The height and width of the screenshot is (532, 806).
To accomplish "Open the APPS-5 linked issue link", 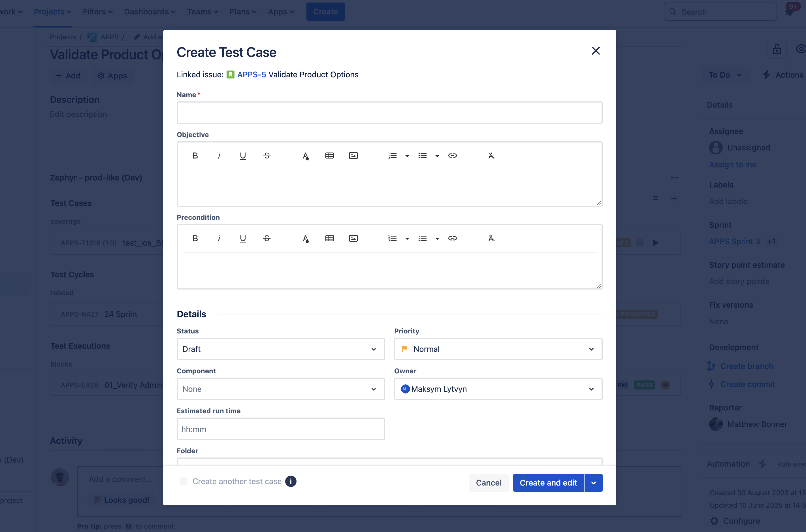I will coord(251,75).
